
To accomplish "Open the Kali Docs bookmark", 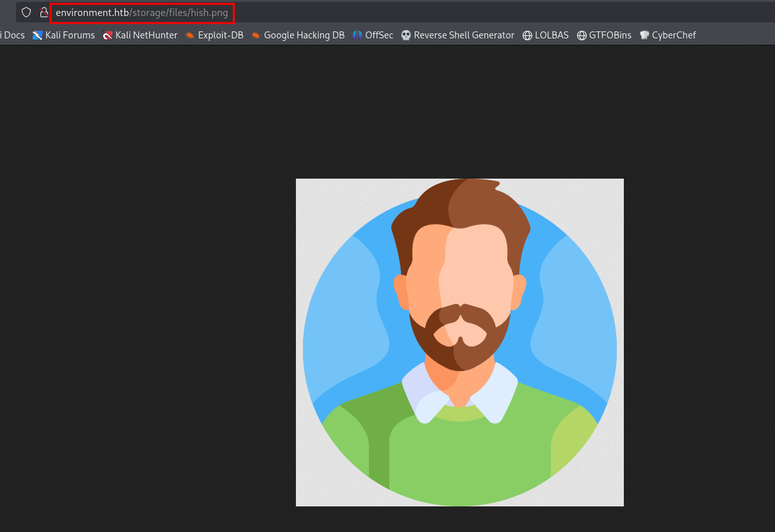I will [x=12, y=35].
